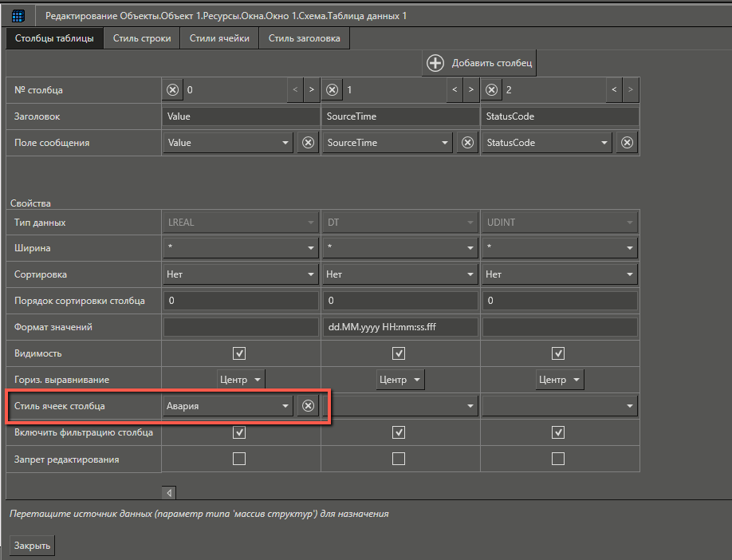Clear the Авария column cell style
The image size is (732, 560).
click(308, 406)
